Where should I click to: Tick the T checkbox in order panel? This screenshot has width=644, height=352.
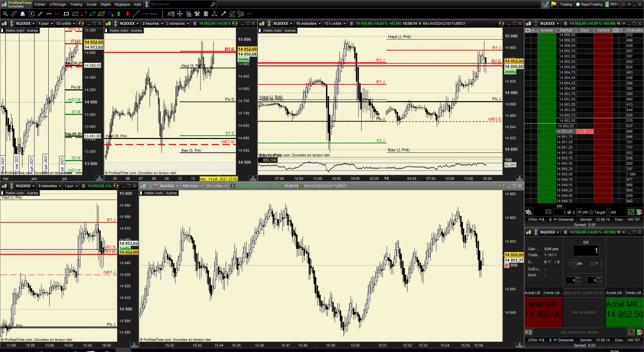tap(592, 264)
